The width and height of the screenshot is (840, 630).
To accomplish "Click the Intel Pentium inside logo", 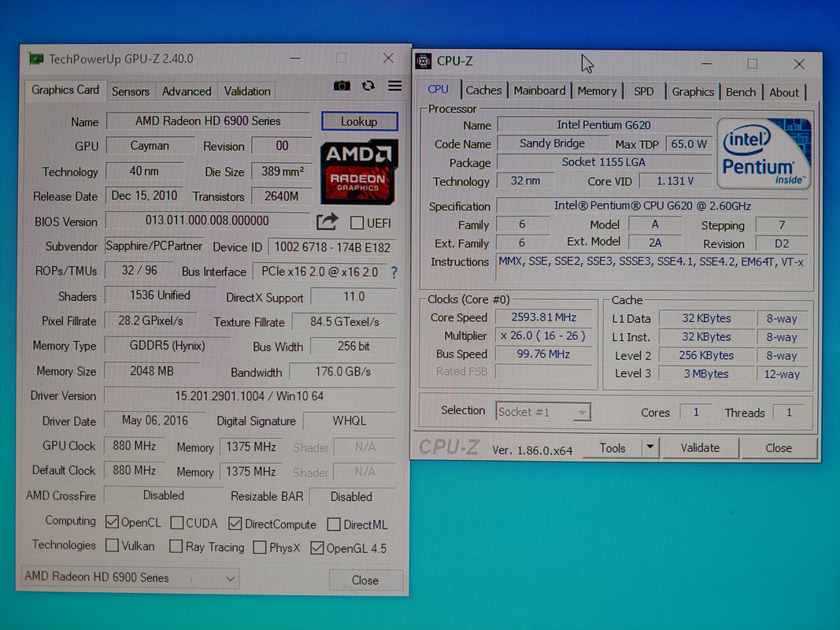I will (x=764, y=154).
